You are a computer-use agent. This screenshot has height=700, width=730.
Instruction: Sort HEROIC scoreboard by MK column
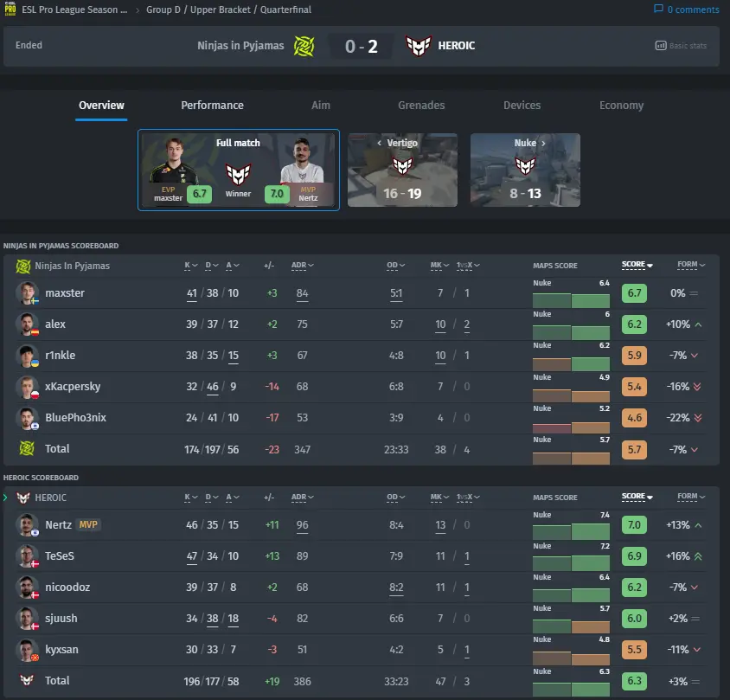(439, 497)
